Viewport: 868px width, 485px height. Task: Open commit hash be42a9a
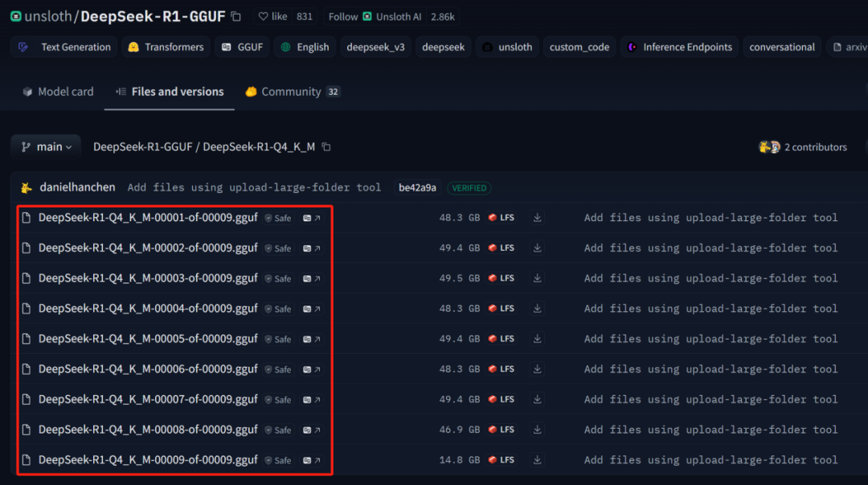point(417,187)
